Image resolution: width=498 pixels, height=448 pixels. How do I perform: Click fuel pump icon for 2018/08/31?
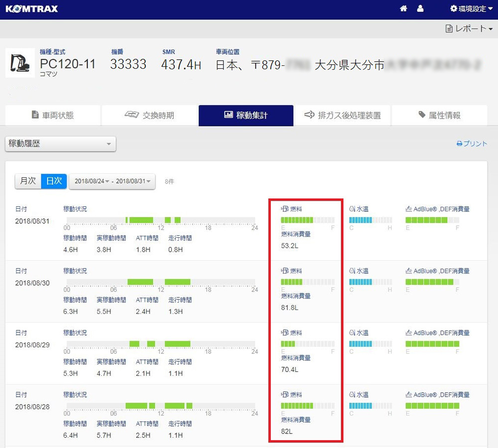click(x=285, y=209)
